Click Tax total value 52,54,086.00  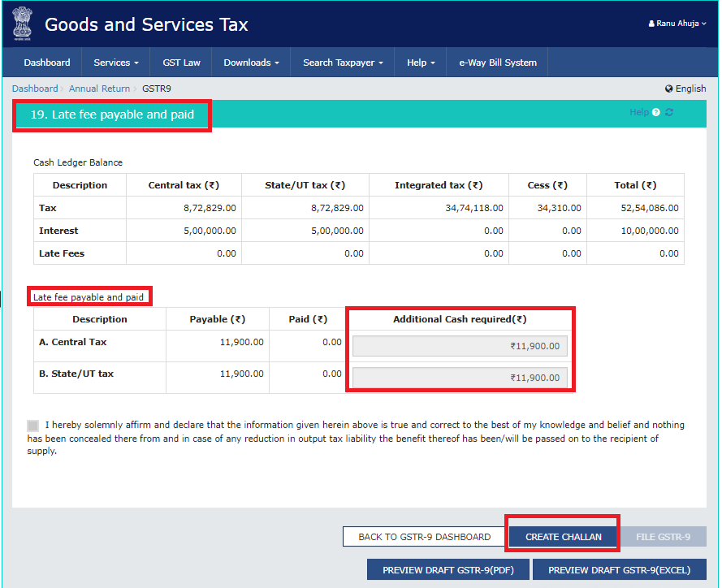650,208
